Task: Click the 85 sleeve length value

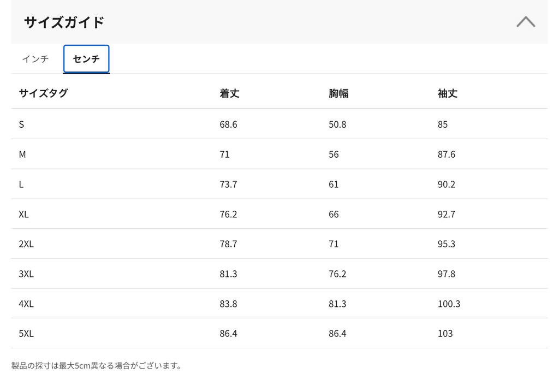Action: 442,124
